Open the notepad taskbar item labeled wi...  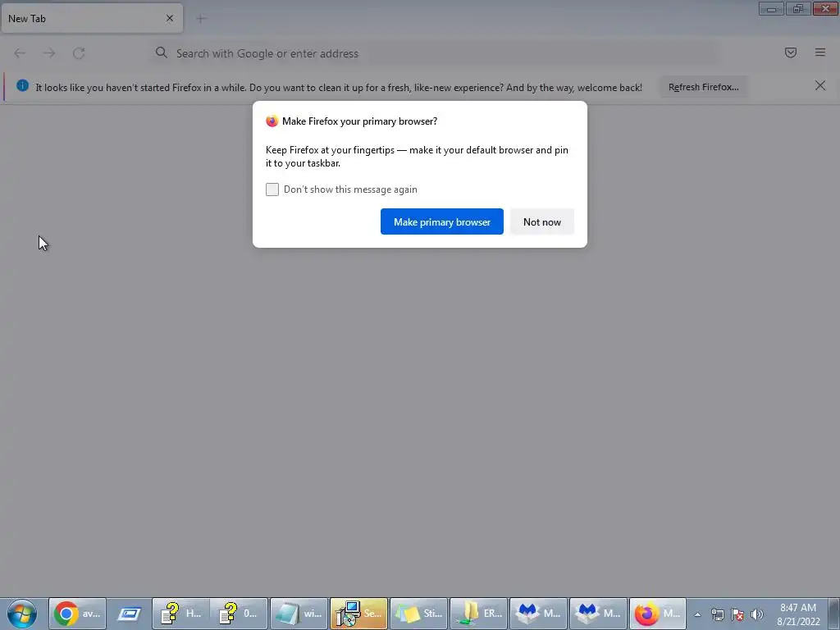point(299,614)
